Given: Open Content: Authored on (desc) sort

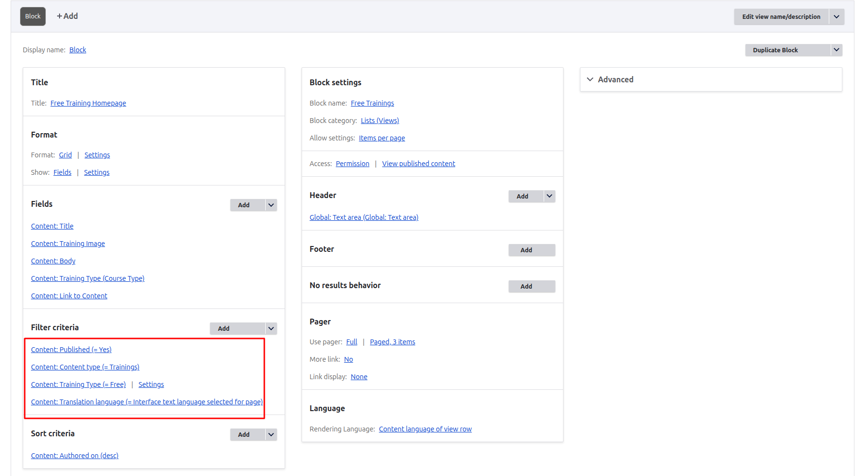Looking at the screenshot, I should pos(75,456).
